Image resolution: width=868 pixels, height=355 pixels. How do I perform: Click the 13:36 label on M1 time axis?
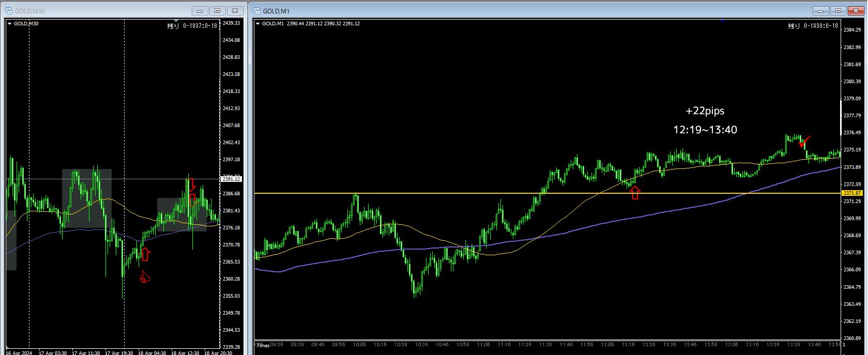[794, 345]
